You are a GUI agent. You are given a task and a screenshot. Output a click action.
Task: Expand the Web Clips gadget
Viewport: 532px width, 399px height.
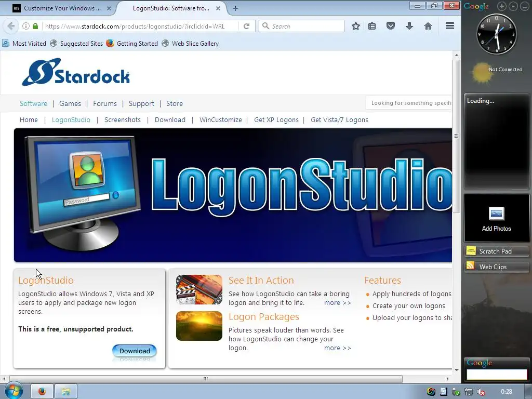(497, 267)
